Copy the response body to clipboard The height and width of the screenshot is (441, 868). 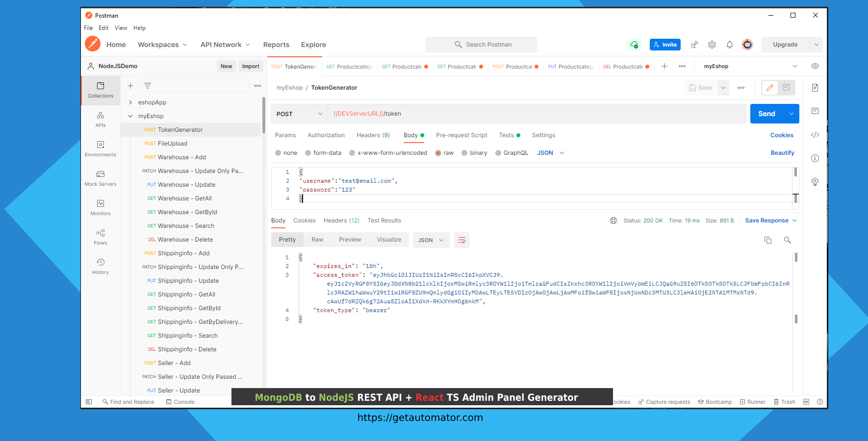pos(768,240)
